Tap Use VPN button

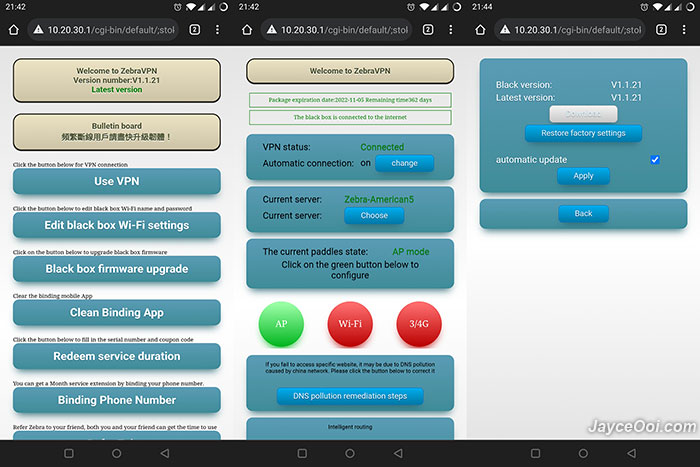point(117,181)
